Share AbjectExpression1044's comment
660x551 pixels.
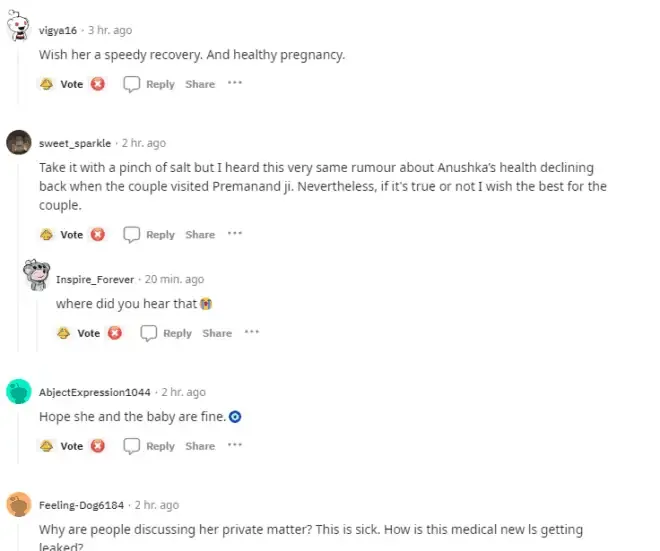[x=200, y=446]
